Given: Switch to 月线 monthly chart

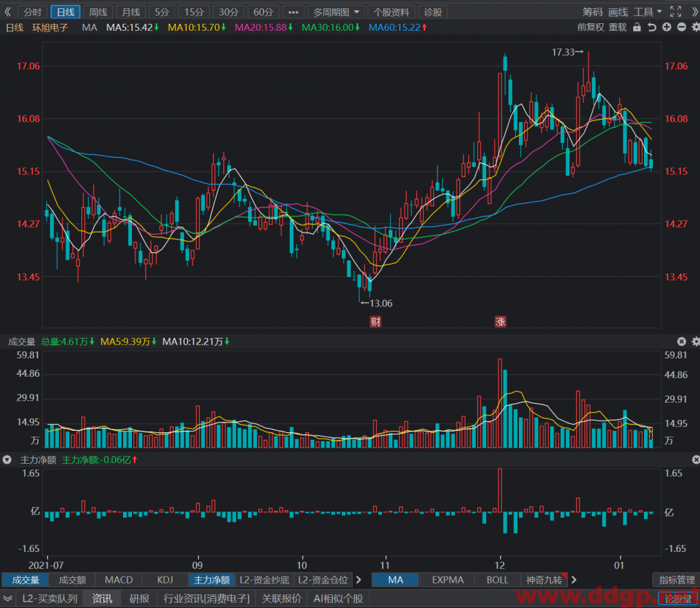Looking at the screenshot, I should (x=131, y=12).
